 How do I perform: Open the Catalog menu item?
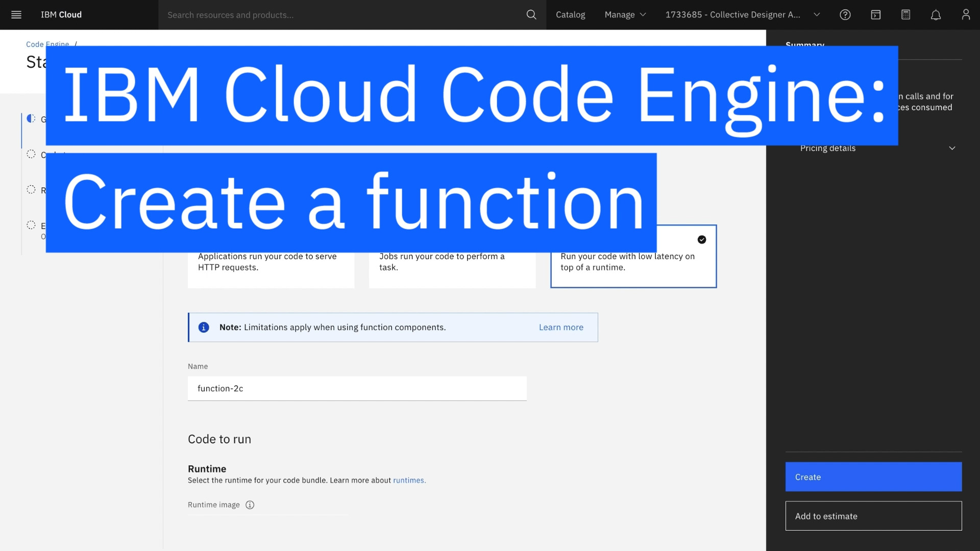pyautogui.click(x=570, y=15)
